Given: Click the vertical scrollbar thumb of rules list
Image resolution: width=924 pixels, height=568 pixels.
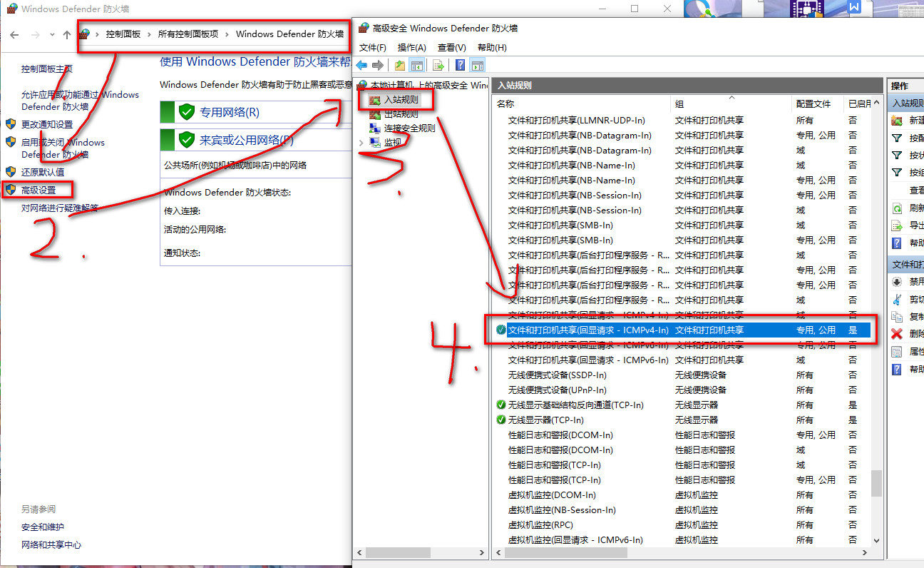Looking at the screenshot, I should click(x=876, y=483).
